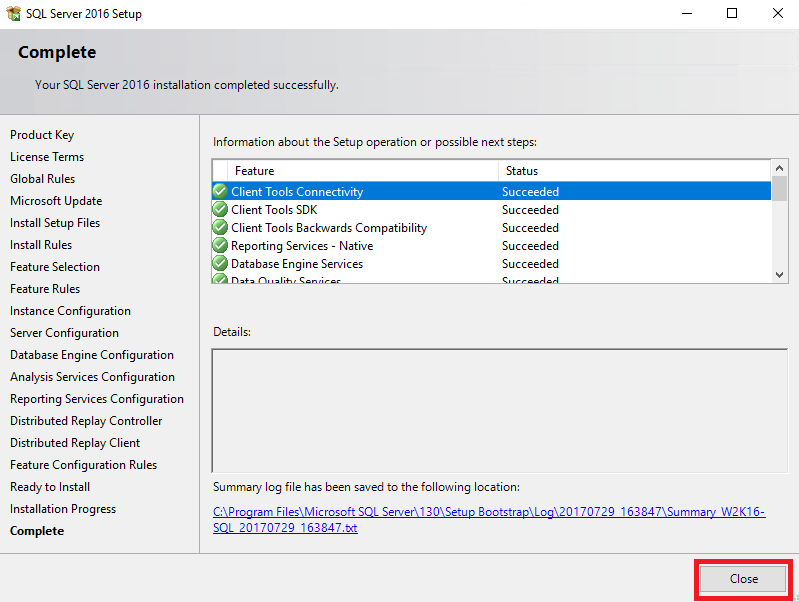Click the checkmark icon for Client Tools Backwards Compatibility

tap(220, 228)
